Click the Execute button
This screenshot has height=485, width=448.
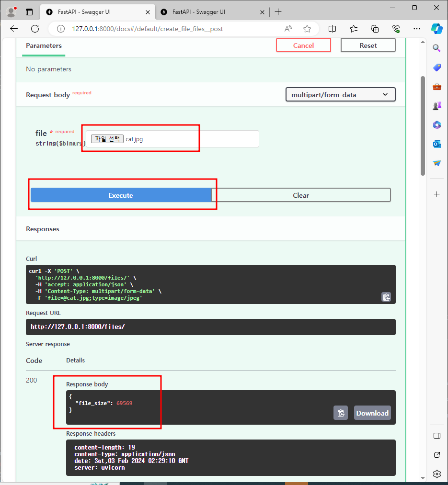point(121,195)
